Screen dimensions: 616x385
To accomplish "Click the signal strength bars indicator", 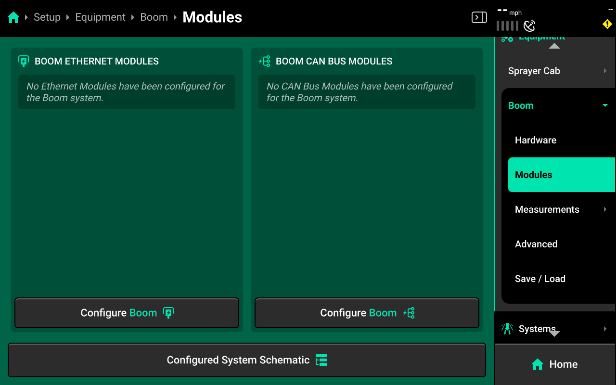I will coord(507,26).
